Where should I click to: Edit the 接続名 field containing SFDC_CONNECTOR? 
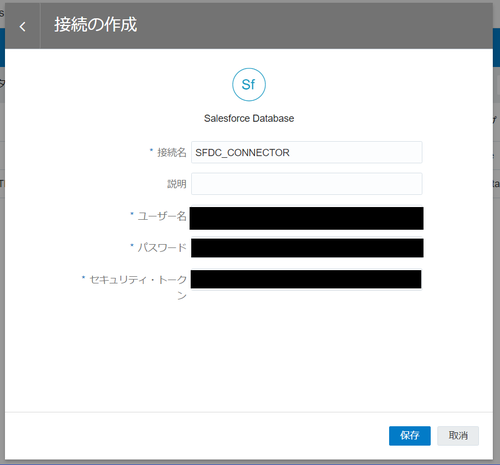pos(307,152)
